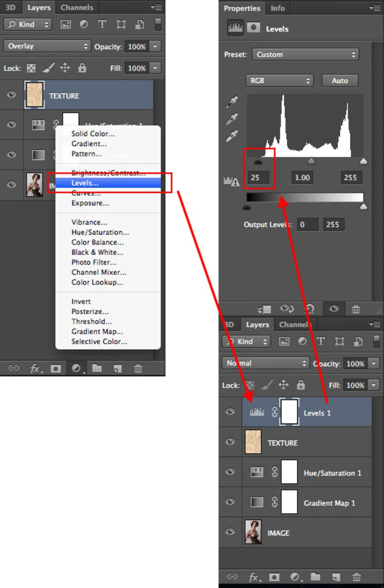Choose Levels... from the adjustment menu
384x588 pixels.
click(108, 183)
